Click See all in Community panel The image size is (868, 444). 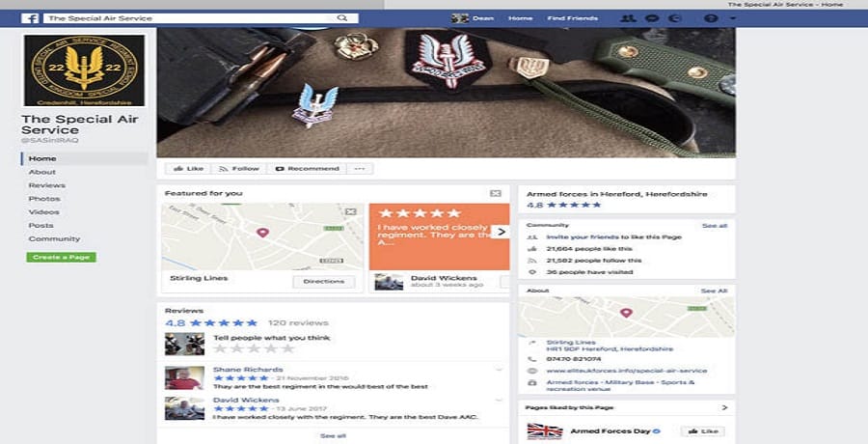point(715,226)
